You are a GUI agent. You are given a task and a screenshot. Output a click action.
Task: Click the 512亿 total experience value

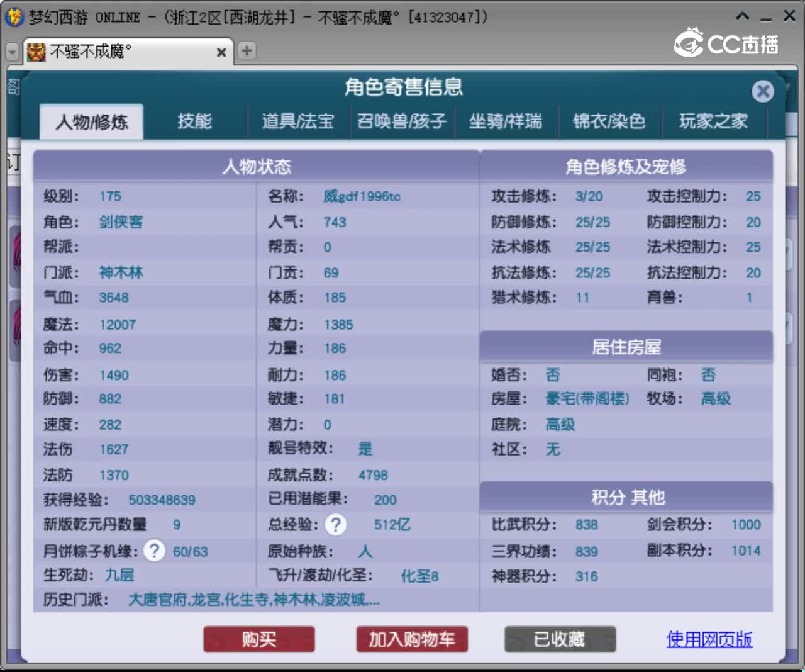click(x=392, y=525)
